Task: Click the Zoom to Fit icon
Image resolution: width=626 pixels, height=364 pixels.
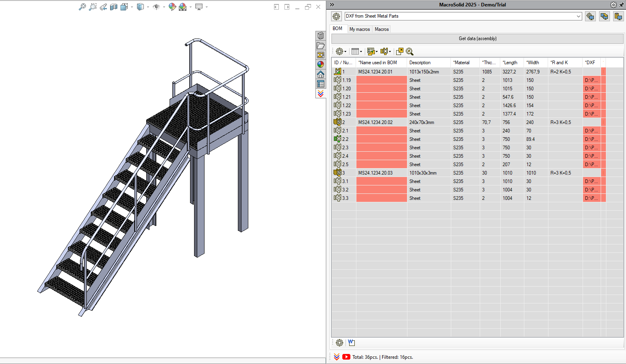Action: pos(82,7)
